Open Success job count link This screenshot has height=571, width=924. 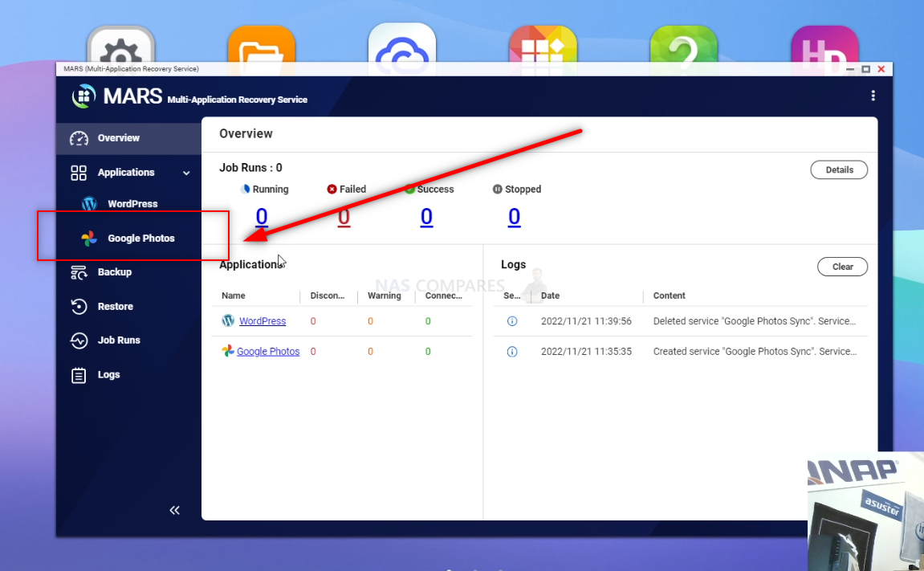point(426,217)
